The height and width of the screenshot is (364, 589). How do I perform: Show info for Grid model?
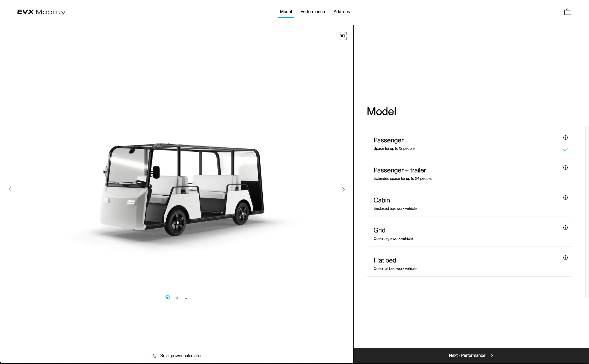tap(565, 228)
